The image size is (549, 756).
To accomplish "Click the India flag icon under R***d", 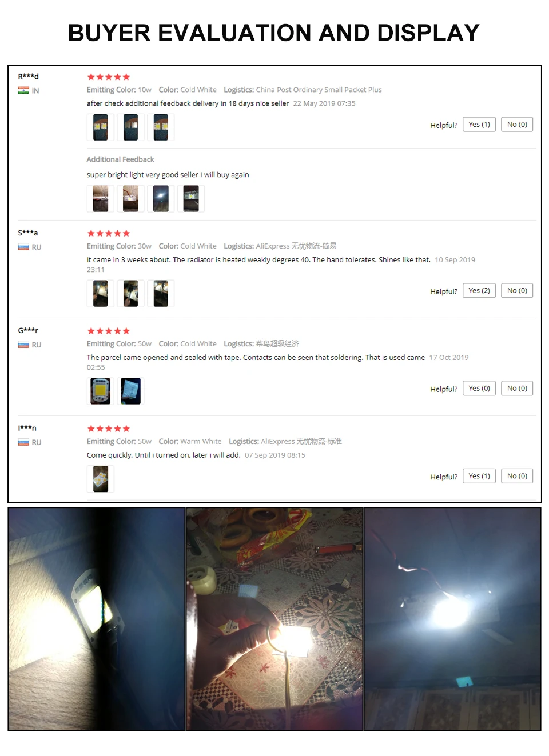I will pos(23,90).
